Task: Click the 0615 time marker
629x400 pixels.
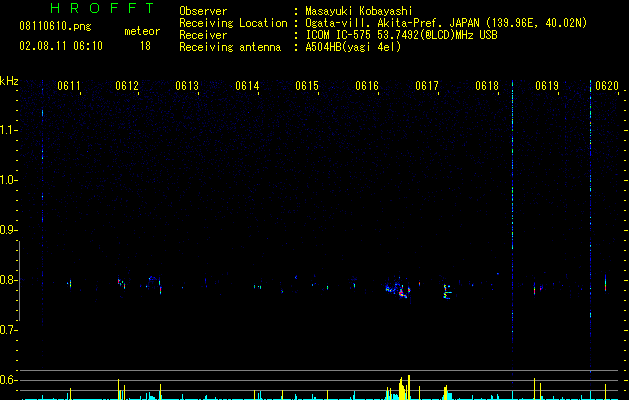Action: (x=307, y=86)
